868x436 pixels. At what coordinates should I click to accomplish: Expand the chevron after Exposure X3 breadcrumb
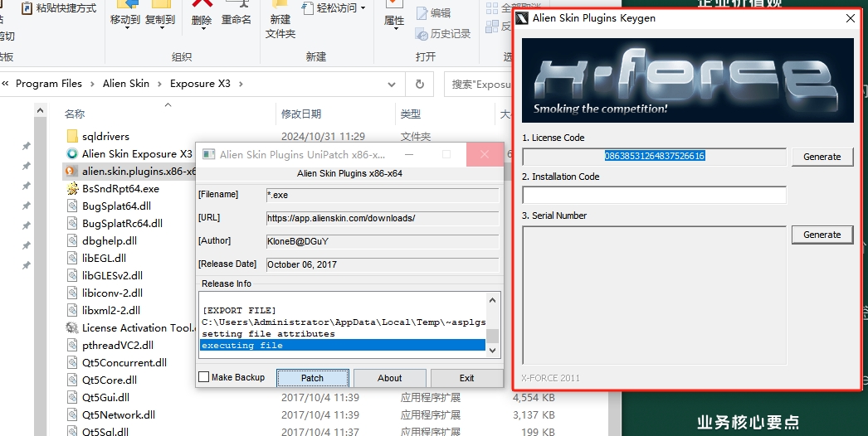pos(241,84)
